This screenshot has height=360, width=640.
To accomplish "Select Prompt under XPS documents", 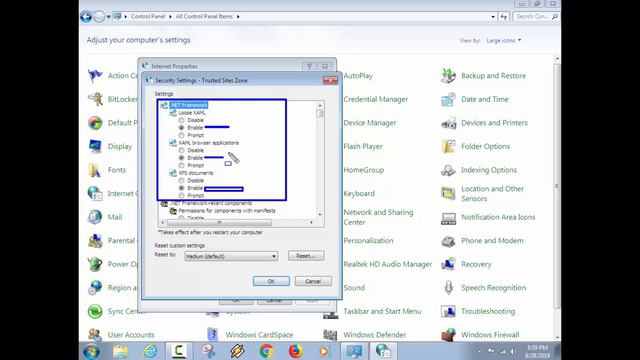I will [x=182, y=196].
